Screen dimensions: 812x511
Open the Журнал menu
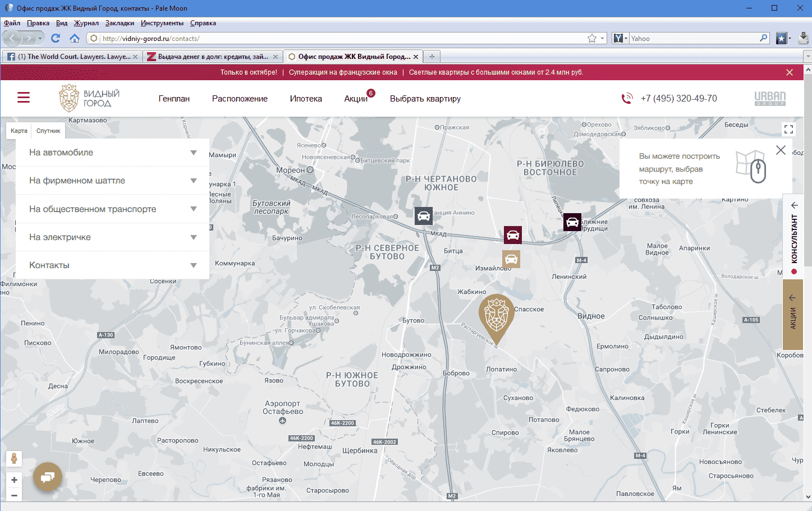86,23
